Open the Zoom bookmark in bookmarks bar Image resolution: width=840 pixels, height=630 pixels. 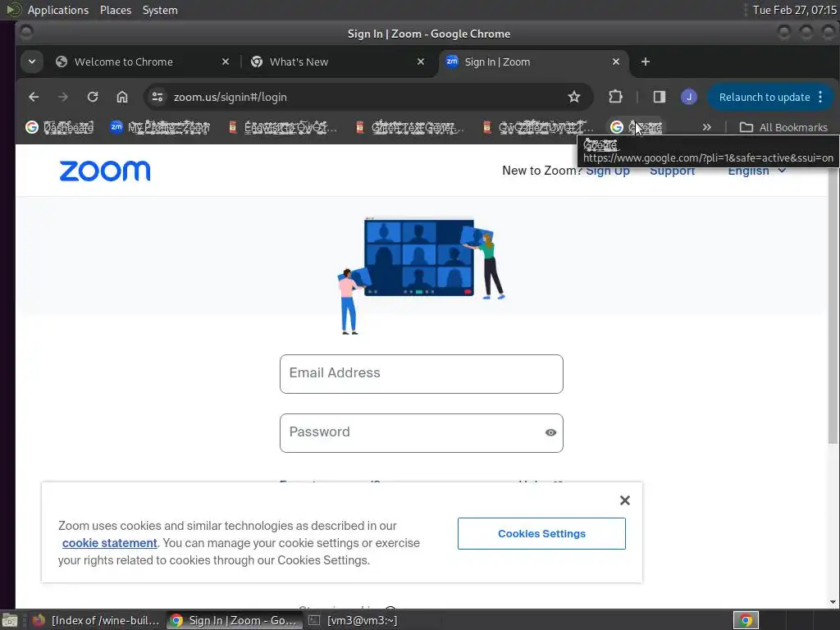point(160,127)
